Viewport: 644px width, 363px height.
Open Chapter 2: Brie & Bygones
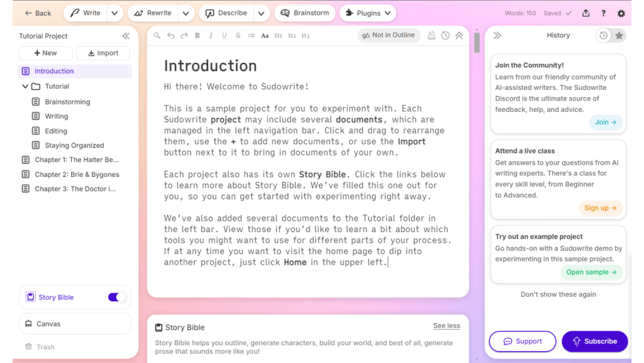pyautogui.click(x=77, y=174)
